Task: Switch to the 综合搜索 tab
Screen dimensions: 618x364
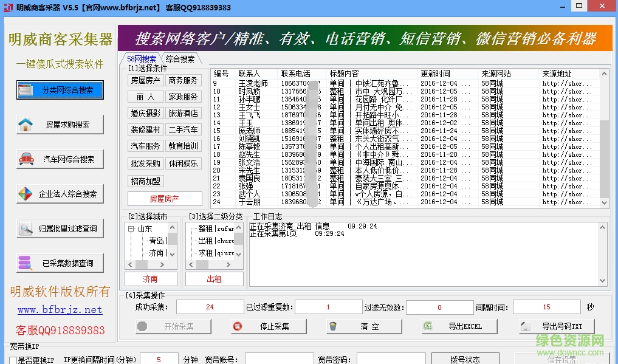Action: click(179, 58)
